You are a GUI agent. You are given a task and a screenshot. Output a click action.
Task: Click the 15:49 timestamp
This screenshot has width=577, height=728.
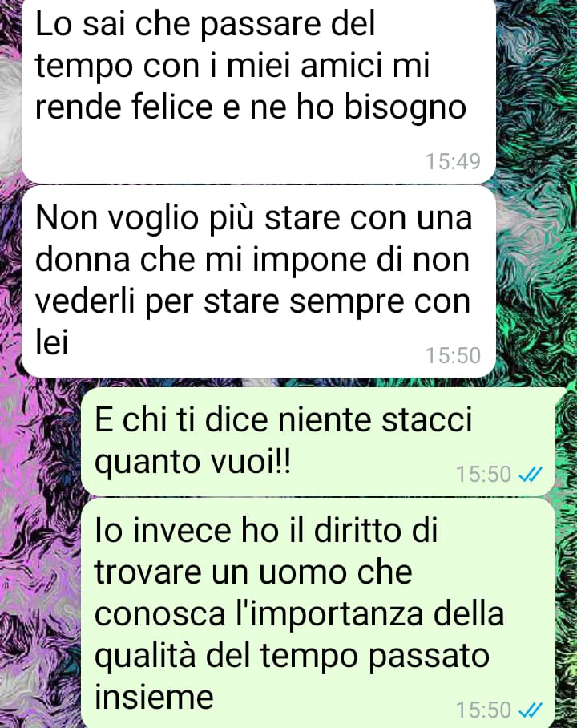click(453, 162)
